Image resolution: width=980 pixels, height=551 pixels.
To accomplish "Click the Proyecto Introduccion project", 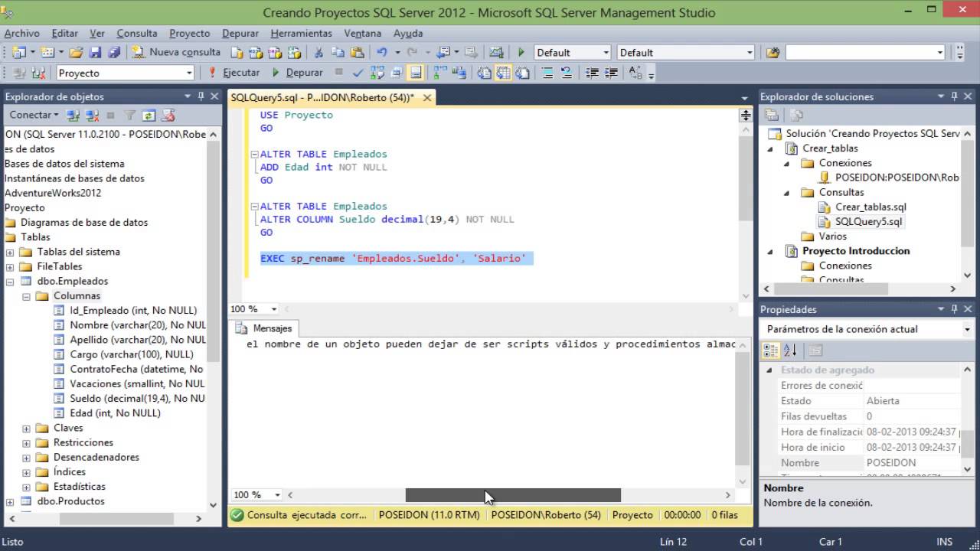I will [x=856, y=251].
